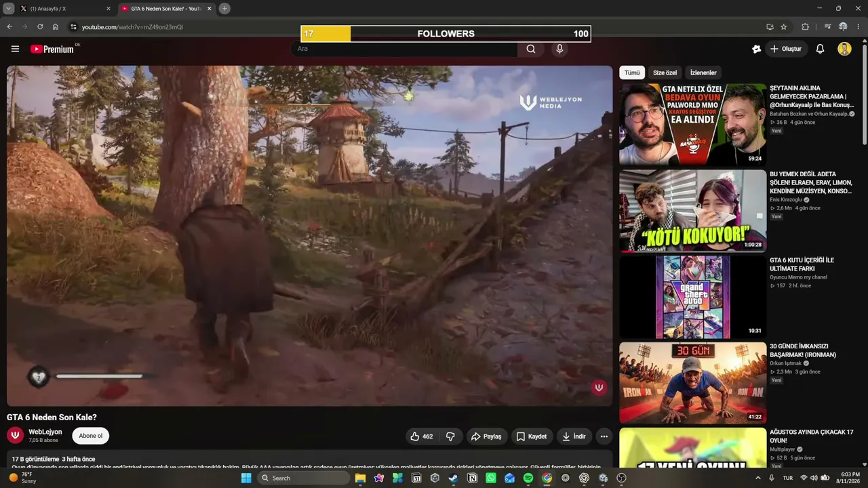This screenshot has height=488, width=868.
Task: Close the Anasayfa / X tab
Action: [x=108, y=9]
